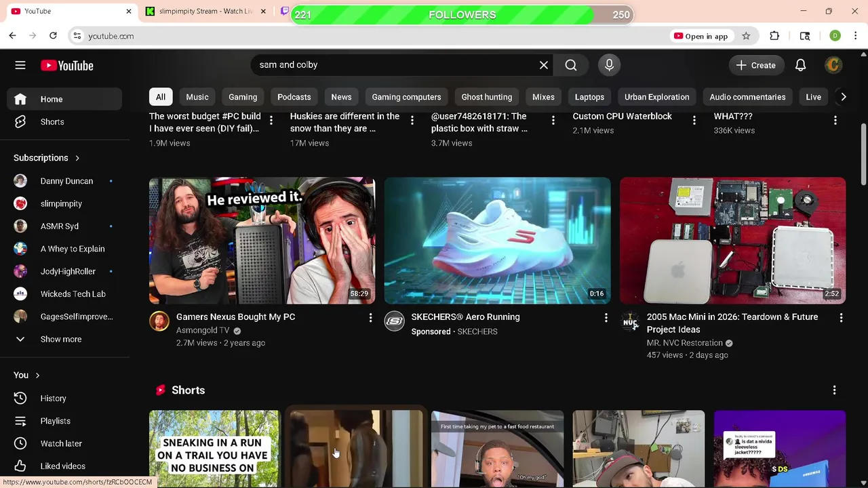
Task: Select the Ghost hunting chip
Action: (487, 97)
